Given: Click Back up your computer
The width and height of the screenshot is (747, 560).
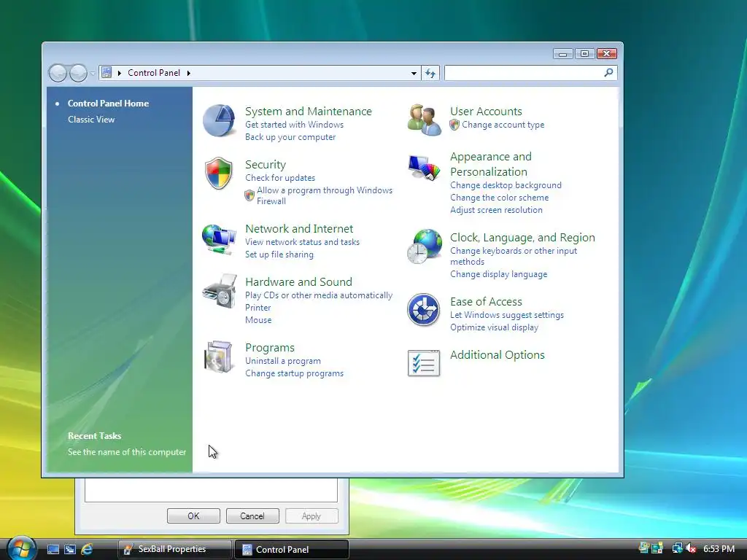Looking at the screenshot, I should [x=290, y=136].
